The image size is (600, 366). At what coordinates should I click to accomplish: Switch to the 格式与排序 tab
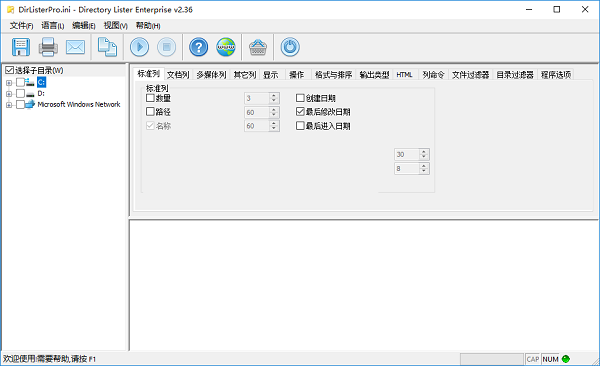point(333,75)
